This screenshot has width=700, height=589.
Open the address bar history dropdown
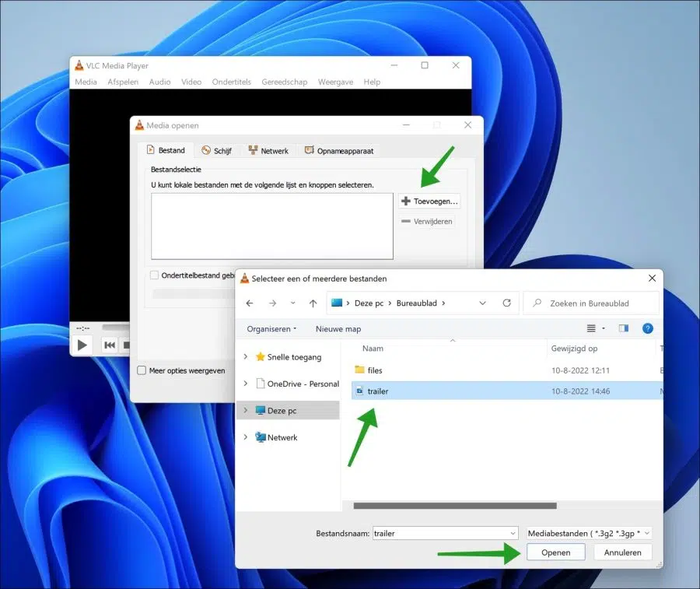point(482,303)
